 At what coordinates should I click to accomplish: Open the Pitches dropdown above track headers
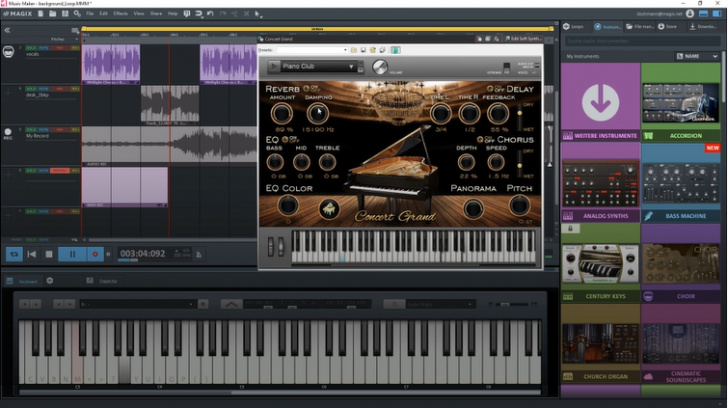(64, 39)
